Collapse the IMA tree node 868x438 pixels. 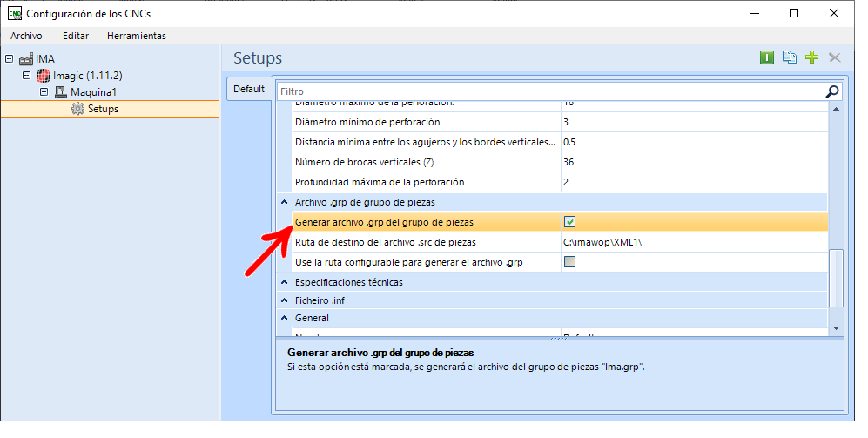9,58
